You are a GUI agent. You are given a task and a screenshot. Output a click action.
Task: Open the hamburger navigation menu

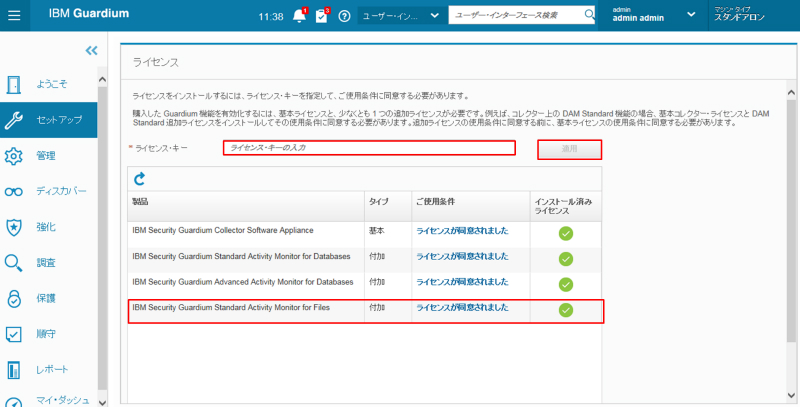[14, 15]
